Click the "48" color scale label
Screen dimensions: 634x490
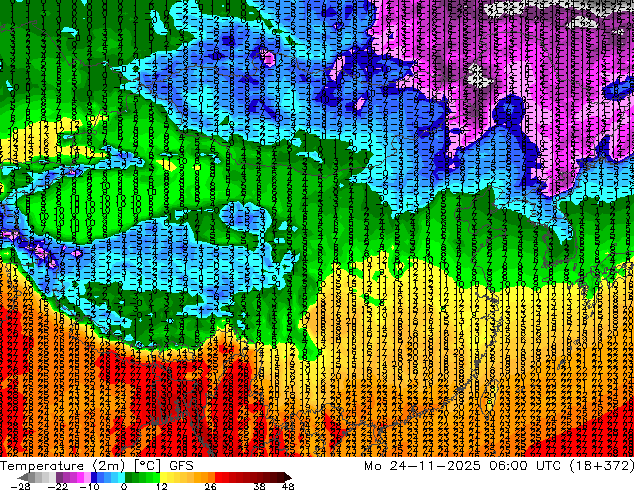pos(288,486)
